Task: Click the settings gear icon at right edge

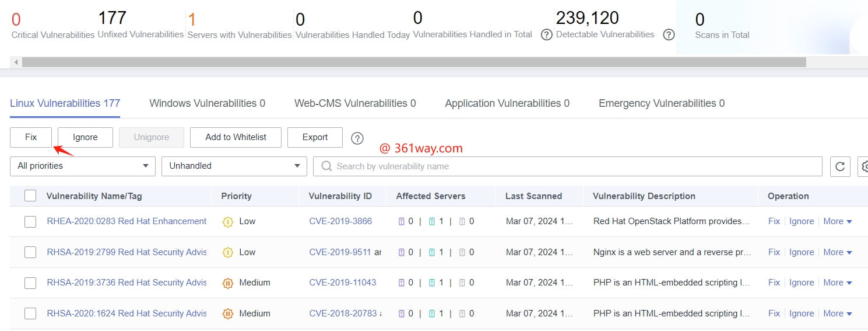Action: [864, 166]
